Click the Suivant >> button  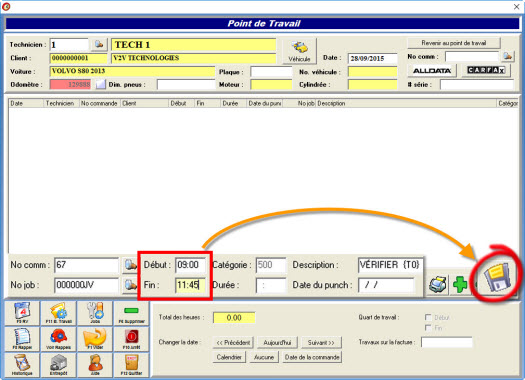tap(321, 343)
